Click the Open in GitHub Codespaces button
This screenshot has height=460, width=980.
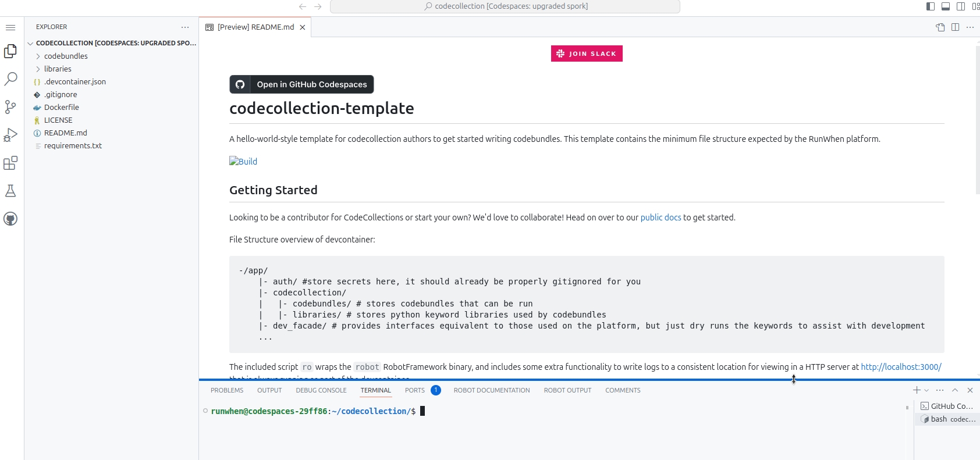point(301,84)
